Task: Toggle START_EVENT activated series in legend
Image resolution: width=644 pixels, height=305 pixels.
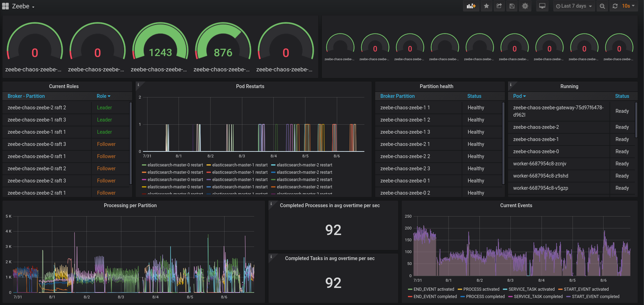Action: [586, 289]
